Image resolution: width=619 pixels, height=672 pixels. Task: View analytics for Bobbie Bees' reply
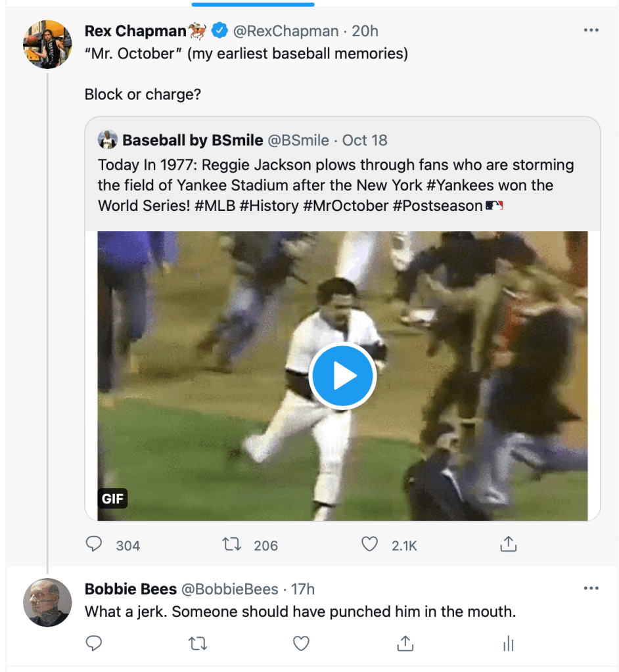[508, 643]
